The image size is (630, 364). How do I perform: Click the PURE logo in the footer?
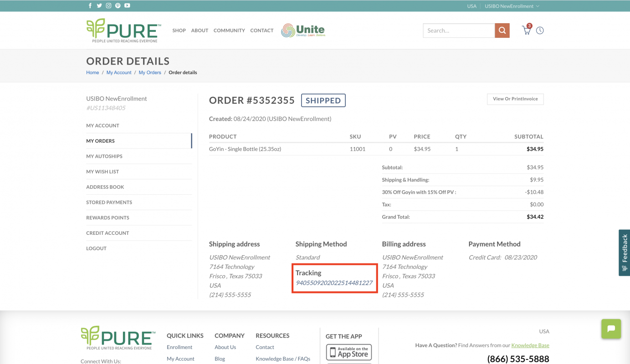(x=118, y=338)
